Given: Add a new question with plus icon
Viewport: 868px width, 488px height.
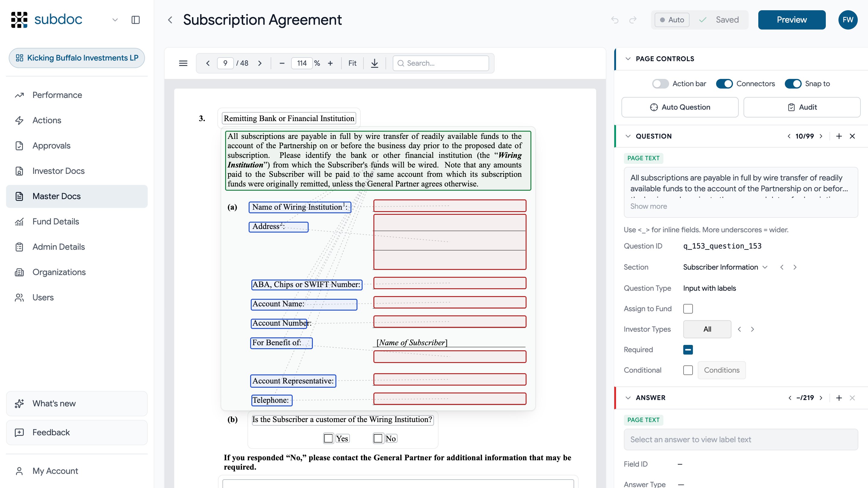Looking at the screenshot, I should 839,136.
